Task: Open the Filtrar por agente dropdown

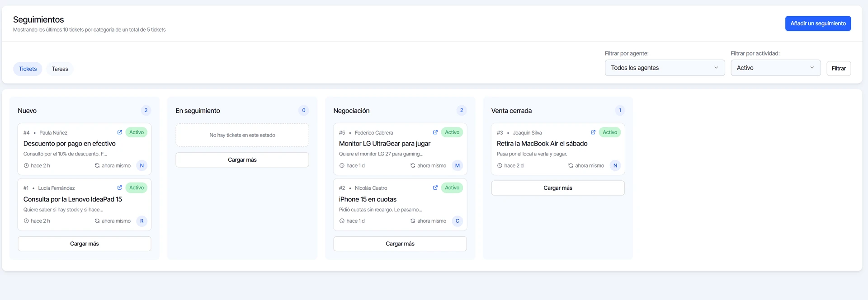Action: point(665,68)
